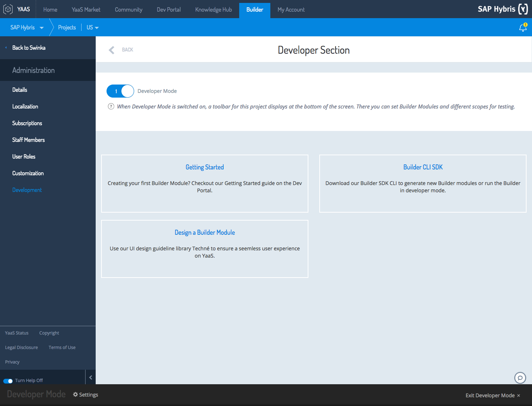Download the Builder CLI SDK
Screen dimensions: 532x406
pyautogui.click(x=423, y=167)
